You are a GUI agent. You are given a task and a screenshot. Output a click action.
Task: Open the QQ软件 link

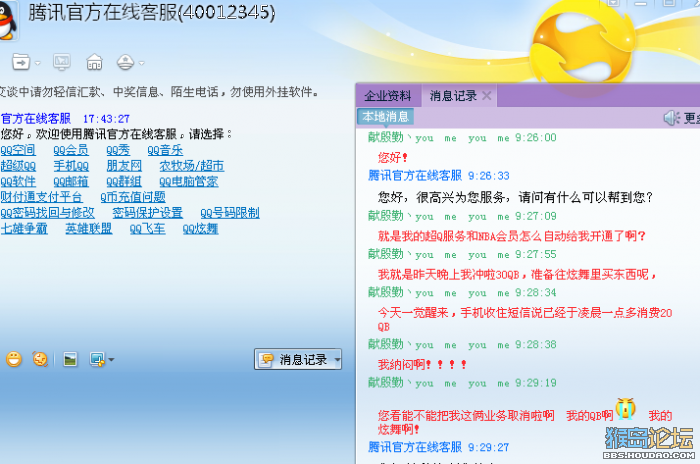[18, 182]
